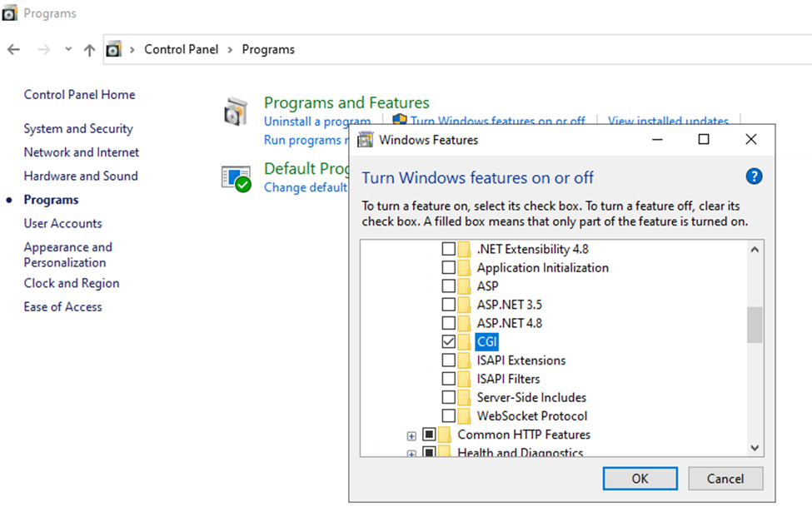This screenshot has height=512, width=812.
Task: Enable the ASP.NET 4.8 checkbox
Action: pos(448,323)
